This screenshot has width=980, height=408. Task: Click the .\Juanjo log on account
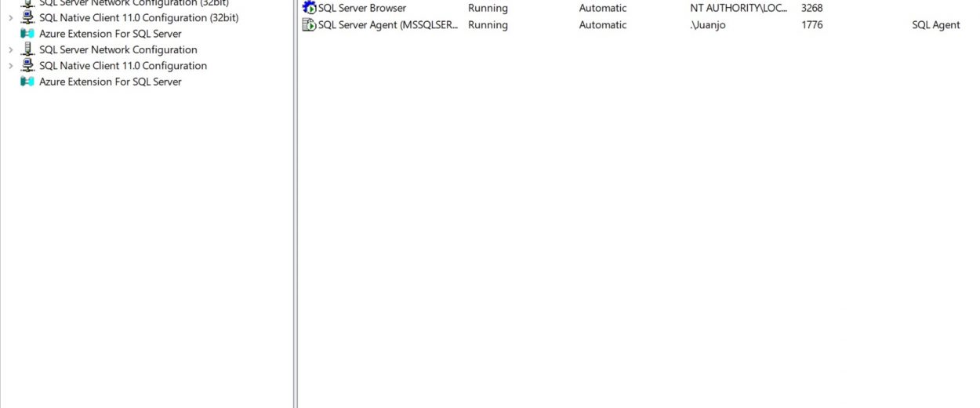702,24
